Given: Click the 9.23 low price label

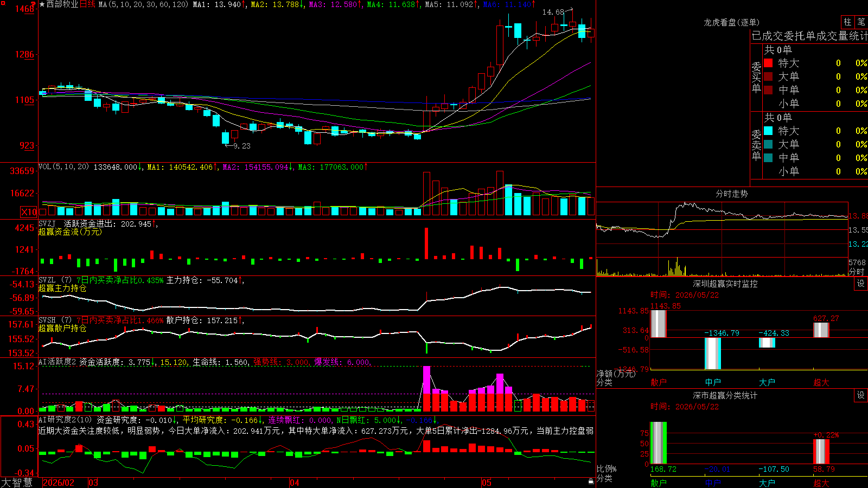Looking at the screenshot, I should pyautogui.click(x=241, y=146).
